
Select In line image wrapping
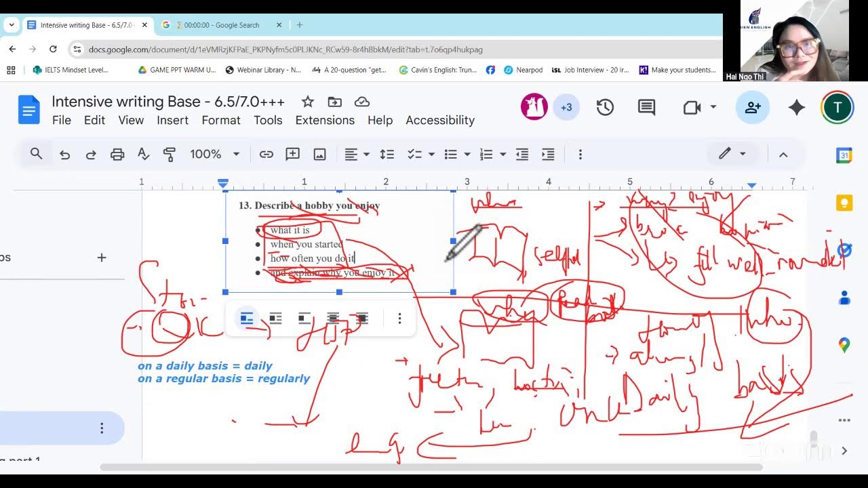(x=247, y=319)
